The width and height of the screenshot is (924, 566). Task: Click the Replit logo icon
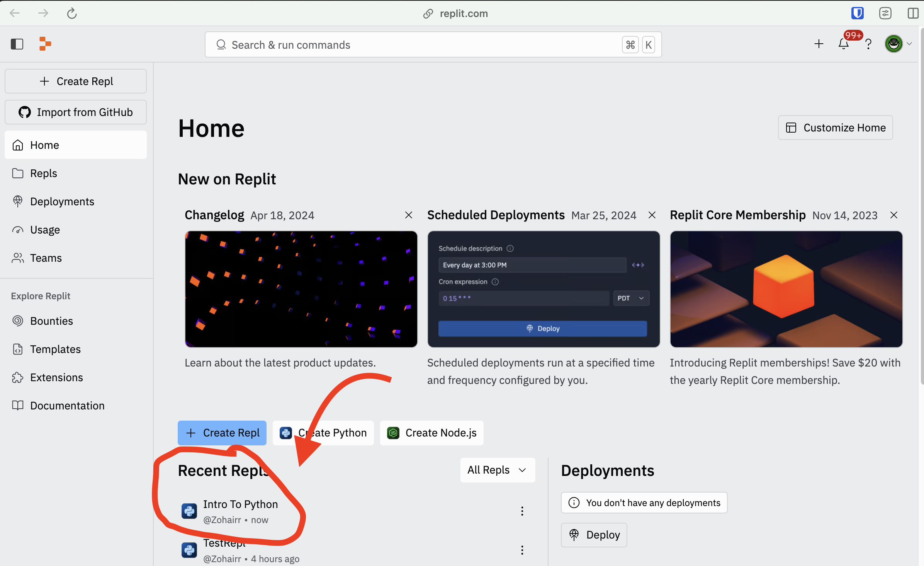coord(45,44)
